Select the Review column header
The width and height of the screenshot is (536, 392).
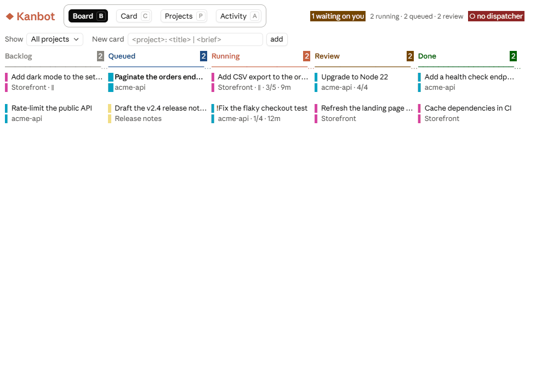[327, 56]
